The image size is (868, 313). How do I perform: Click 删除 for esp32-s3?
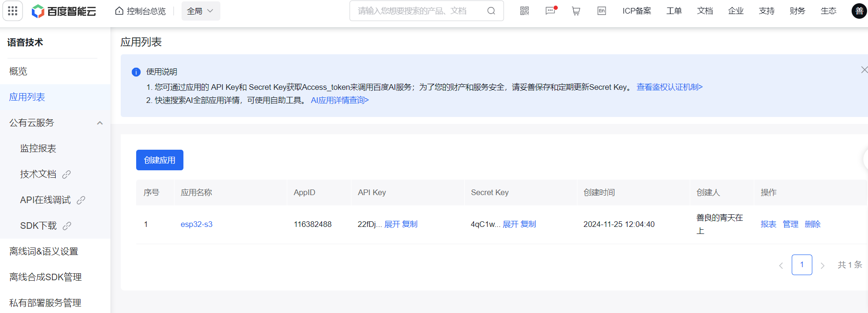pyautogui.click(x=813, y=224)
